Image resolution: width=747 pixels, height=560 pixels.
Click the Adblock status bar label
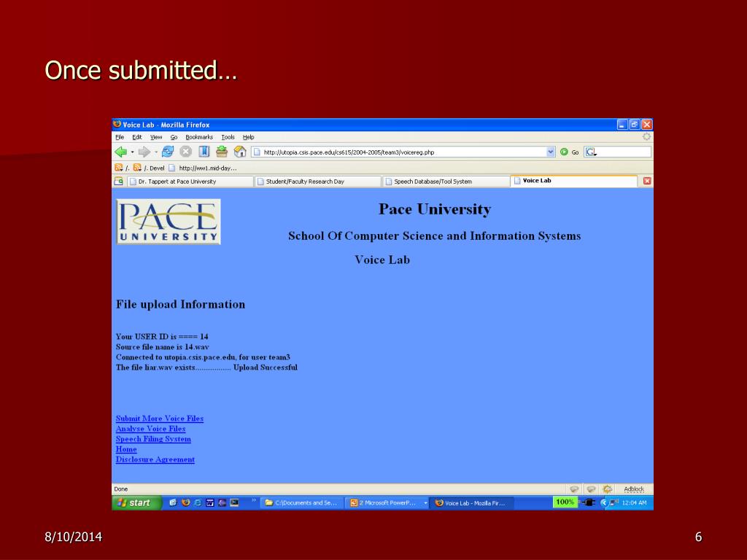(634, 489)
